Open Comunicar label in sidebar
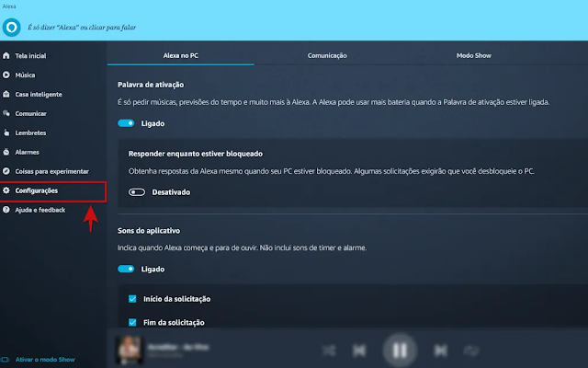Image resolution: width=588 pixels, height=368 pixels. click(x=30, y=113)
